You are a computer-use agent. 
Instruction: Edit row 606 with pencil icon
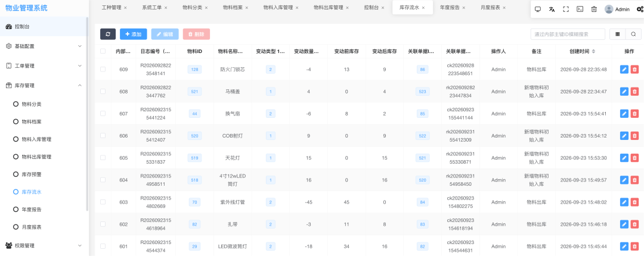point(624,136)
